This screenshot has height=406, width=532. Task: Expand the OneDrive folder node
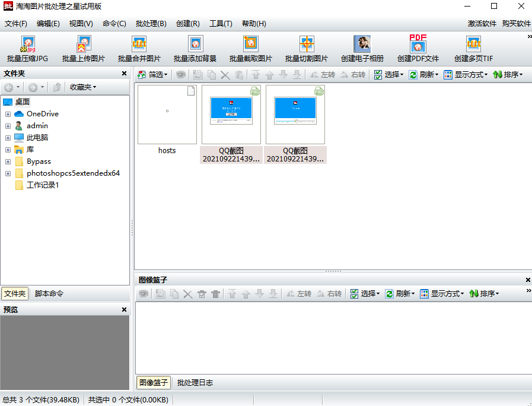(x=8, y=113)
